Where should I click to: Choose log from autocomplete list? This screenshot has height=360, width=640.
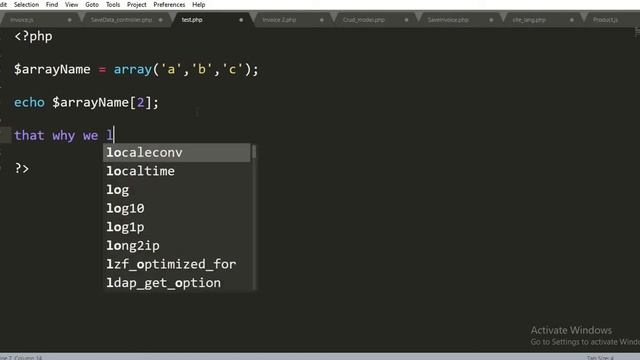click(x=177, y=190)
